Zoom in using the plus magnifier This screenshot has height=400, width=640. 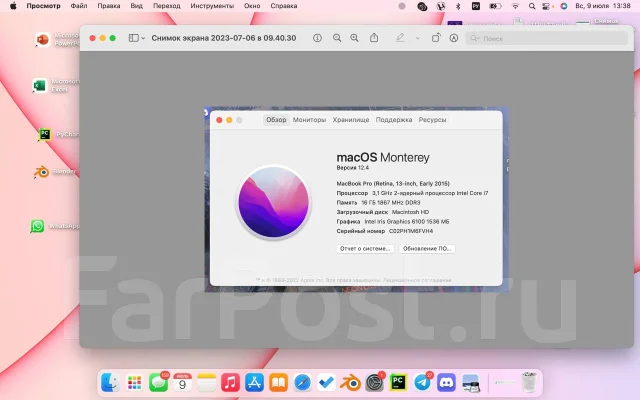coord(354,38)
